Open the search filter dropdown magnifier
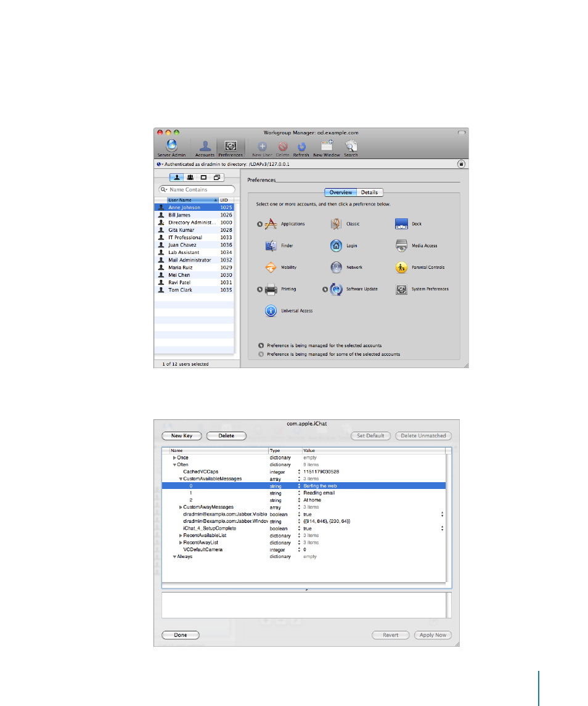Image resolution: width=588 pixels, height=706 pixels. click(x=164, y=189)
